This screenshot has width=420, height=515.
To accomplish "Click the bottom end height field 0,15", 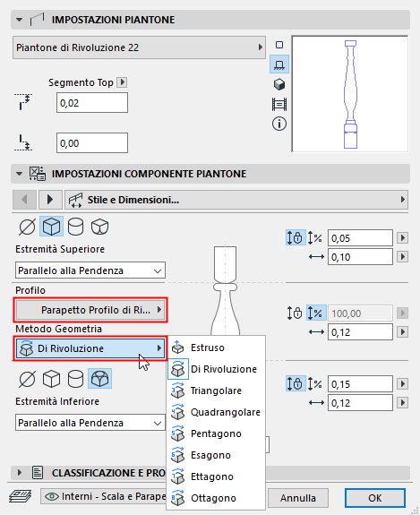I will [x=360, y=384].
